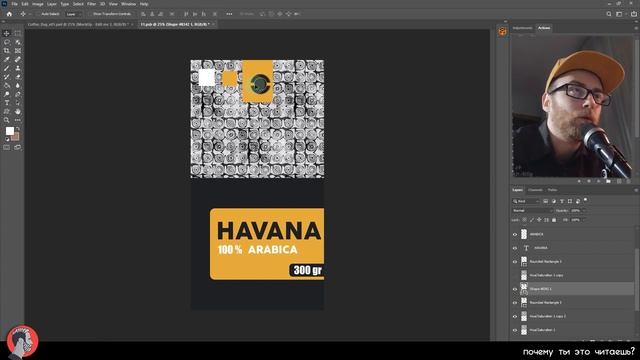The image size is (640, 360).
Task: Select the Dodge tool
Action: 7,94
